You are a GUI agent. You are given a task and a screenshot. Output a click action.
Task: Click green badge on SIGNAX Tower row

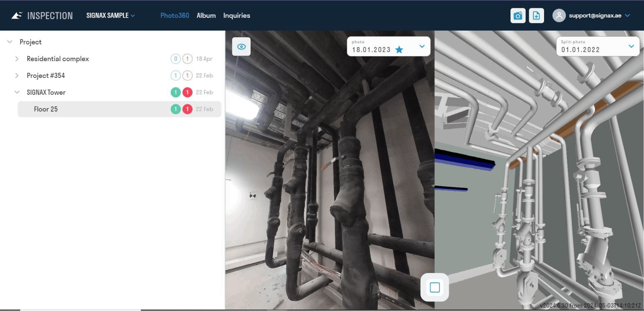tap(176, 92)
